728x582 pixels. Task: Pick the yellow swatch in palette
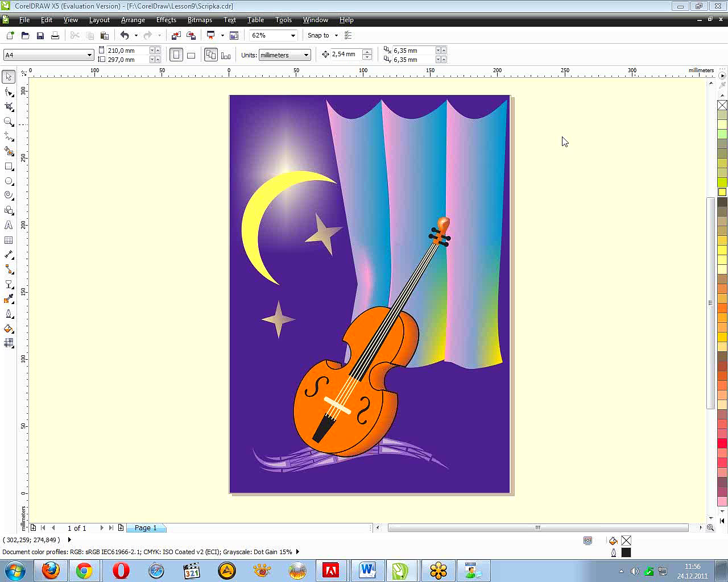coord(722,192)
